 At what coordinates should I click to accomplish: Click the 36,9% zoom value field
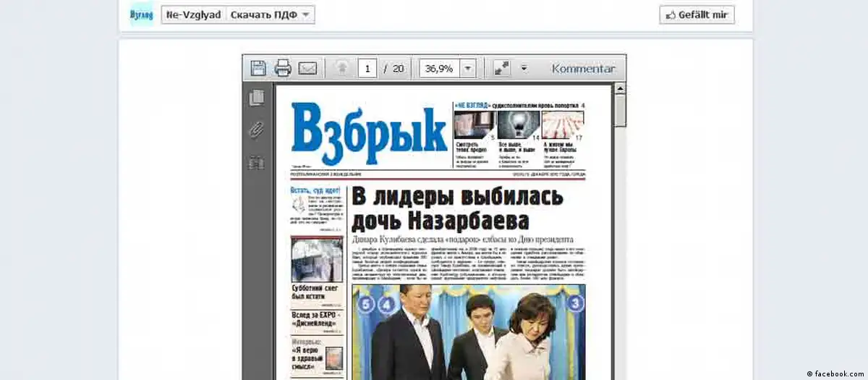439,69
